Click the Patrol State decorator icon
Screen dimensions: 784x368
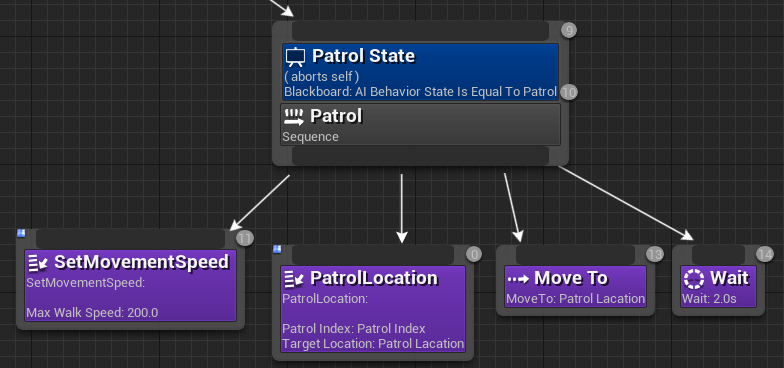coord(295,57)
